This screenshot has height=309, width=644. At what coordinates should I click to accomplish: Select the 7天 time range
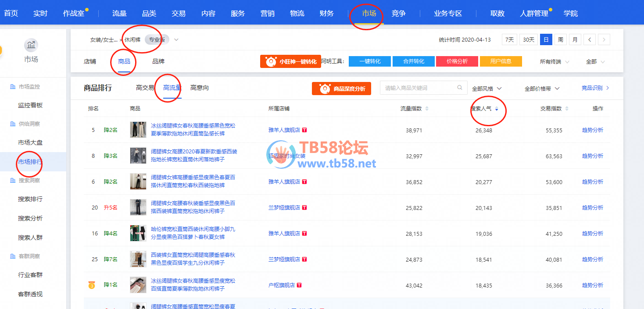[x=509, y=39]
